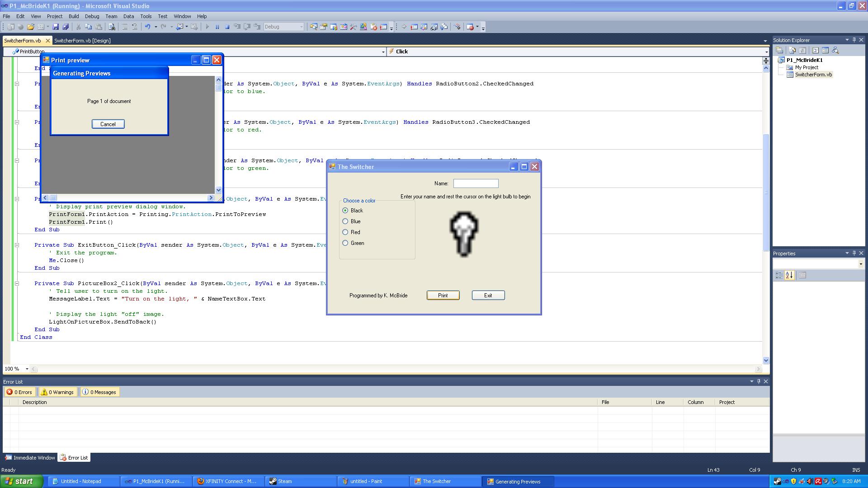Pin the Error List panel
Image resolution: width=868 pixels, height=488 pixels.
point(759,381)
